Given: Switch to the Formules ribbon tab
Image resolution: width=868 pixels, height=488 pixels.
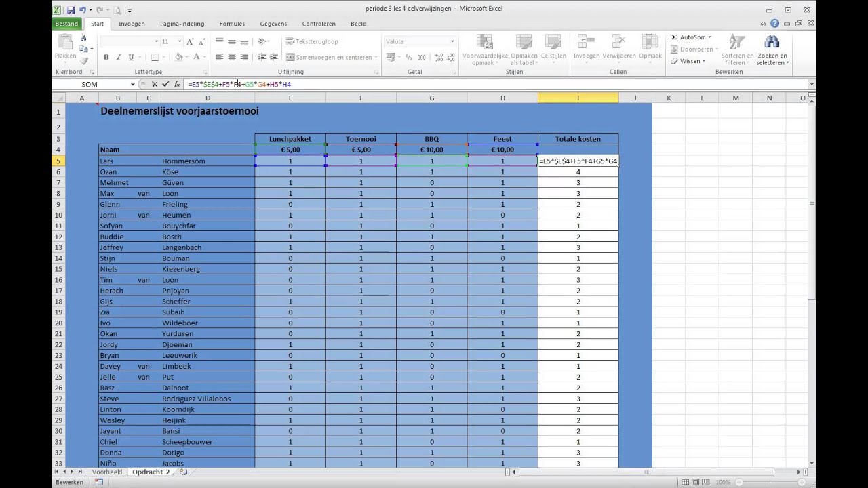Looking at the screenshot, I should pyautogui.click(x=232, y=24).
